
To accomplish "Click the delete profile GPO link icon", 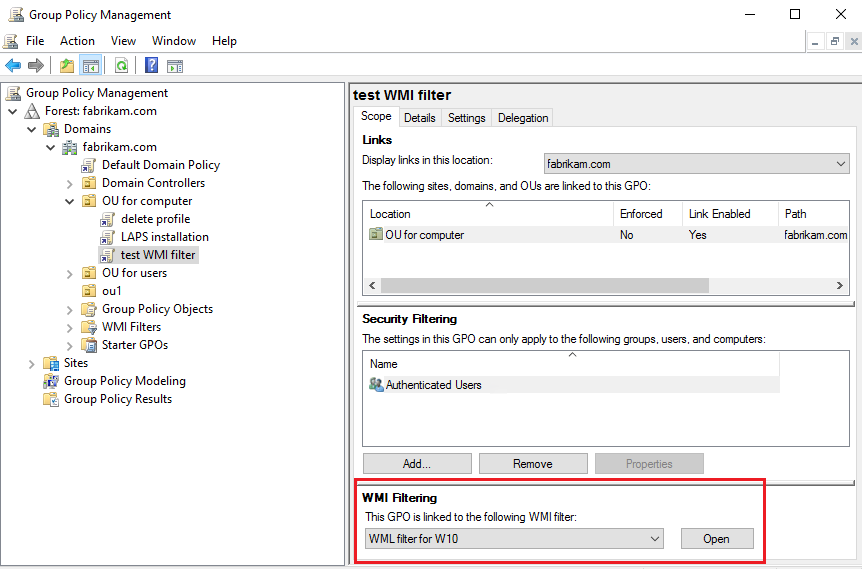I will click(107, 219).
